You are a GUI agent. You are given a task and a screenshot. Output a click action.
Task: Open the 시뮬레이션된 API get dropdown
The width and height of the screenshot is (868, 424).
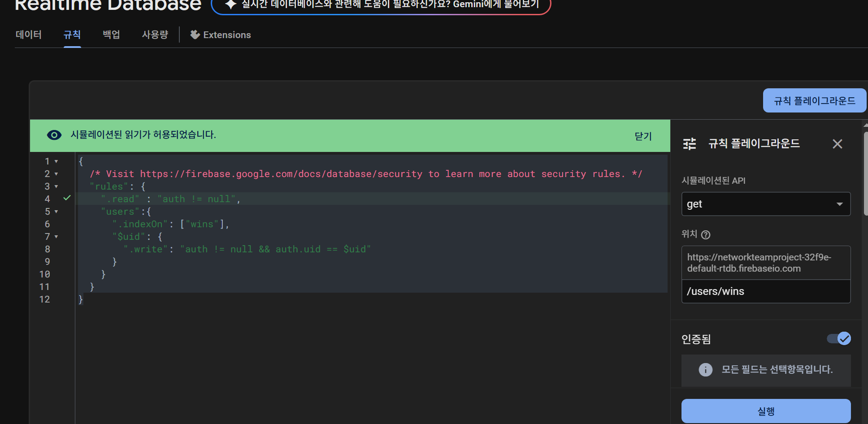(x=766, y=204)
